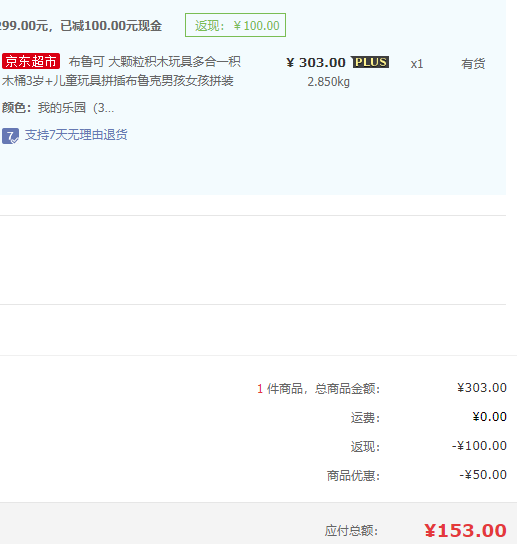
Task: Select the 有货 stock status
Action: (473, 63)
